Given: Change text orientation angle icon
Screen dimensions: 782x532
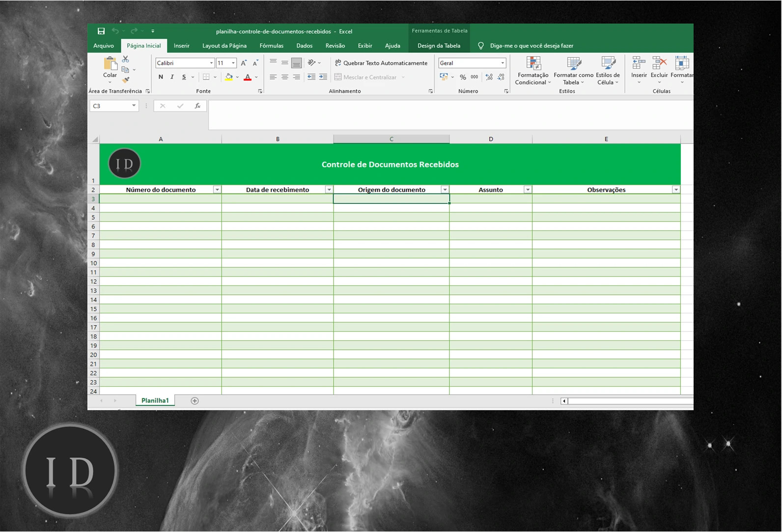Looking at the screenshot, I should (x=311, y=63).
